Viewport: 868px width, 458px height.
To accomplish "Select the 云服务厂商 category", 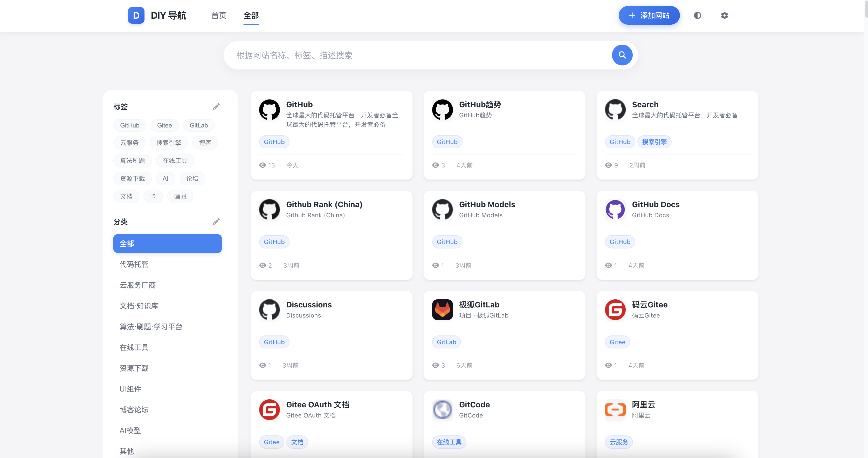I will coord(167,285).
